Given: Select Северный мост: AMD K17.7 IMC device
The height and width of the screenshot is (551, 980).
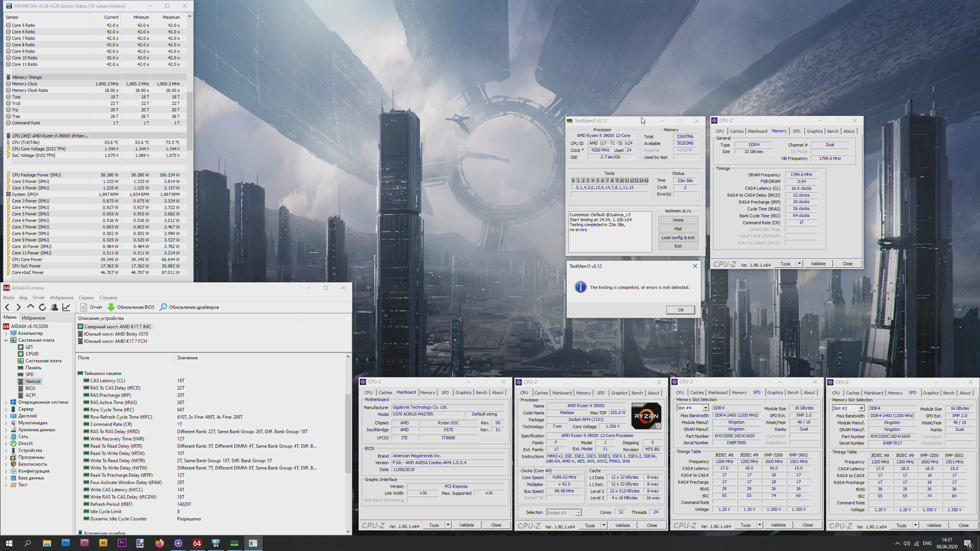Looking at the screenshot, I should tap(115, 326).
